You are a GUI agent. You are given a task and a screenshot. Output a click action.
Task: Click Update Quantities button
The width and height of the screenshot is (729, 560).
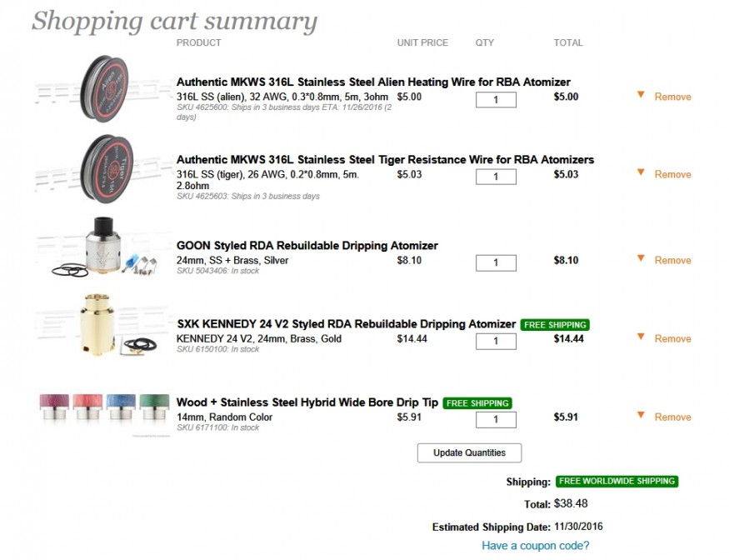coord(469,452)
